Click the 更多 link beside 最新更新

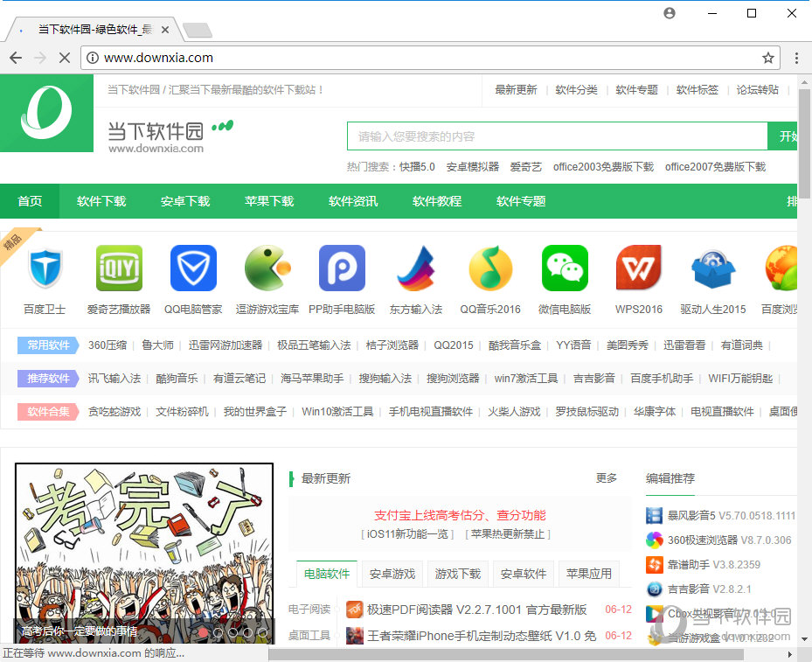[x=607, y=478]
